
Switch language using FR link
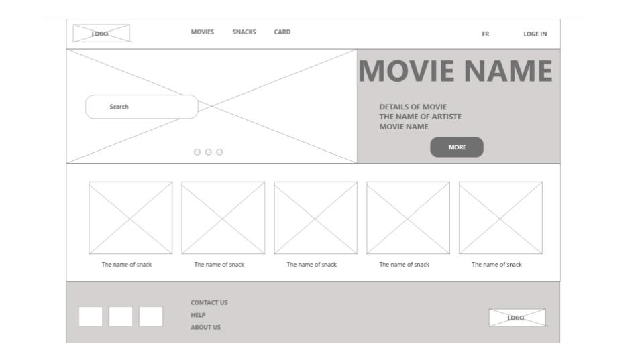(x=485, y=34)
